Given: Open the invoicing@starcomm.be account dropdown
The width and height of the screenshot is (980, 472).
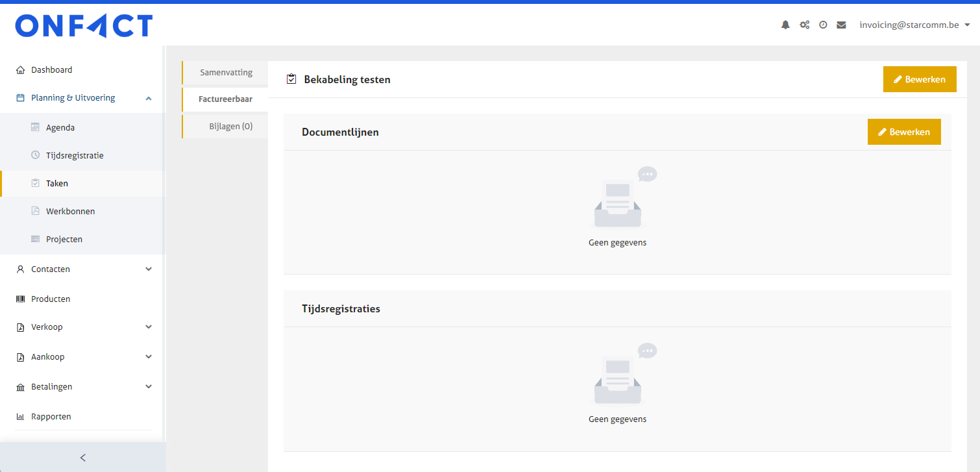Looking at the screenshot, I should coord(914,25).
